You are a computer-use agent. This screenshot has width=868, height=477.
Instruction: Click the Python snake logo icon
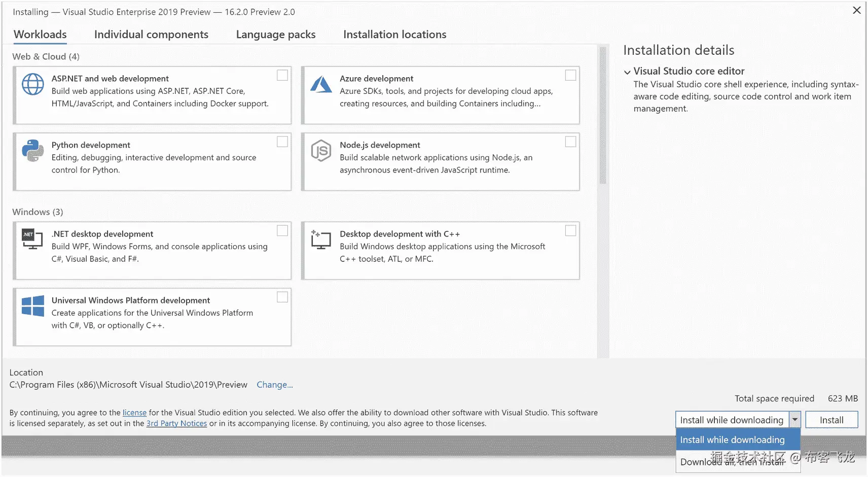pos(33,151)
